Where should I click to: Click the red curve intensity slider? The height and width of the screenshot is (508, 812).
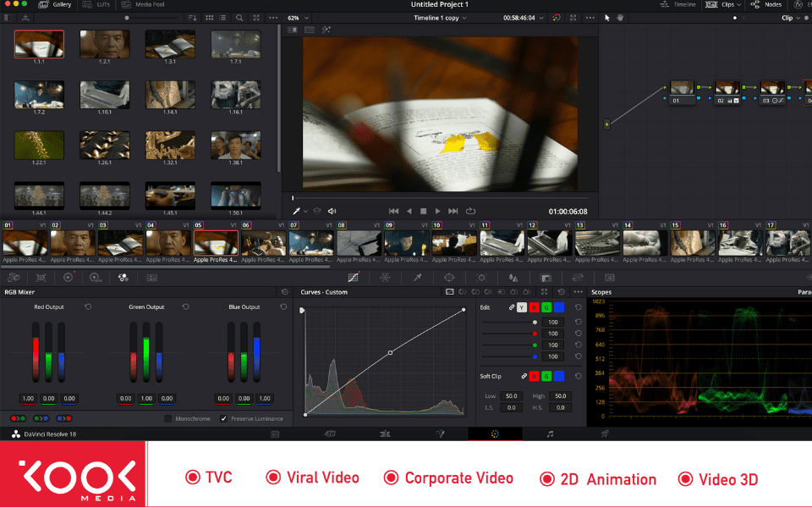(509, 334)
